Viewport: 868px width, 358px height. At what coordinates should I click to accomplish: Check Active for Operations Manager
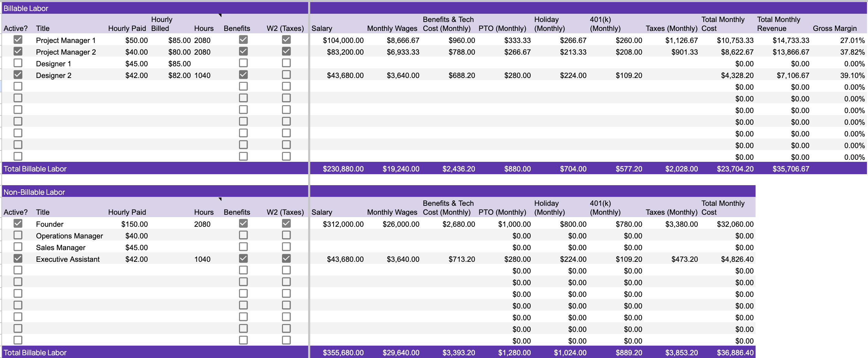(18, 235)
